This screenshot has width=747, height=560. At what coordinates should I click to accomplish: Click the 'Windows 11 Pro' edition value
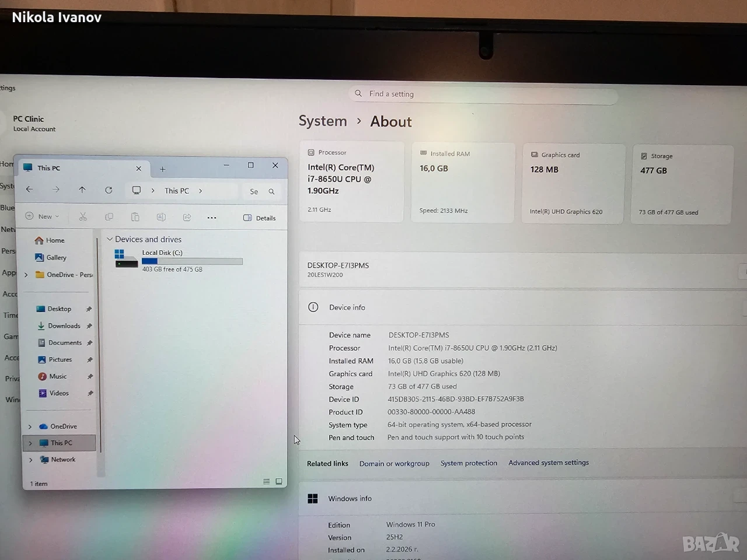[x=411, y=524]
